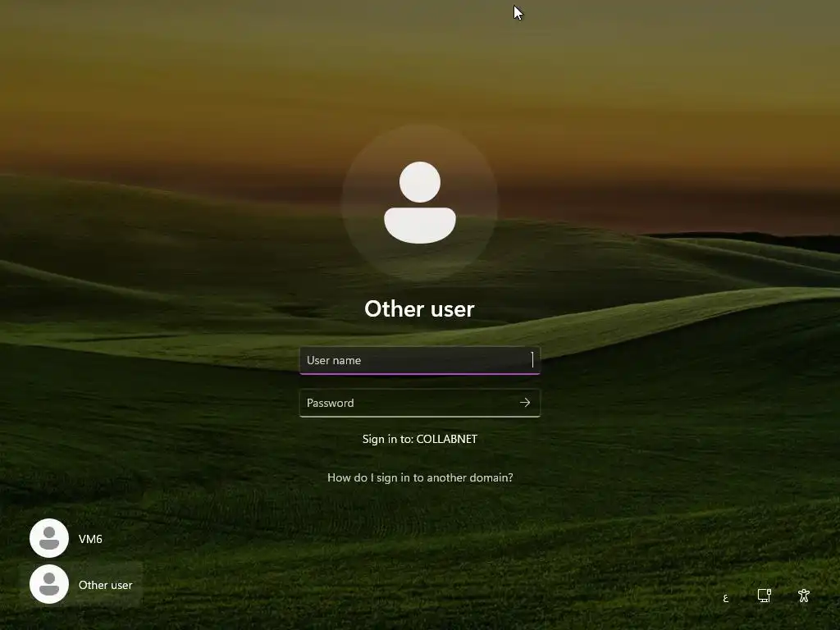
Task: Open the network connection icon
Action: (x=765, y=596)
